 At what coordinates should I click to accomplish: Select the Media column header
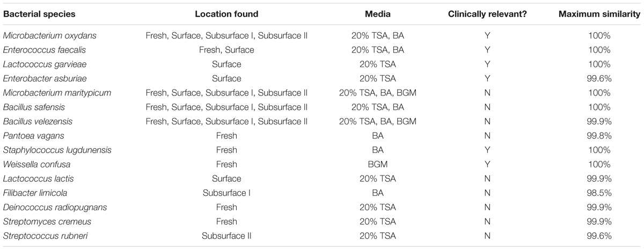377,14
